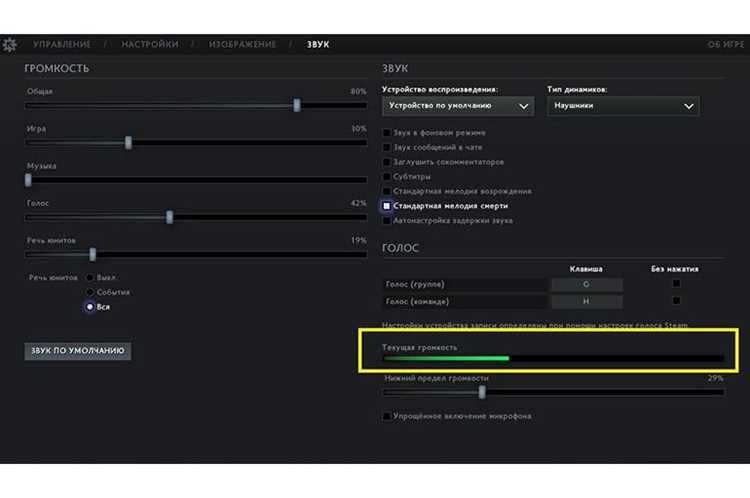The height and width of the screenshot is (498, 750).
Task: Uncheck Стандартная мелодия смерти
Action: (386, 206)
